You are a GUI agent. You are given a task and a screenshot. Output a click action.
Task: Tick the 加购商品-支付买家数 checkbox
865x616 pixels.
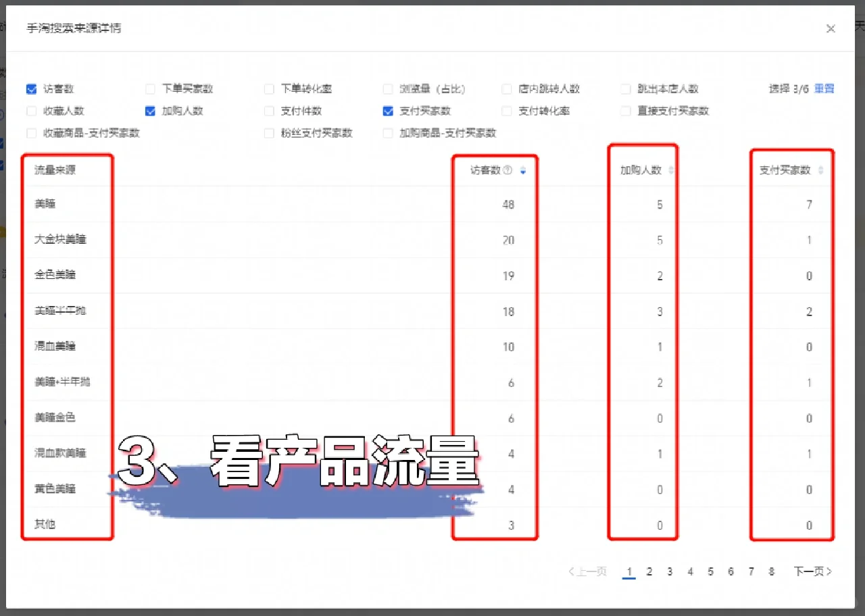(388, 133)
